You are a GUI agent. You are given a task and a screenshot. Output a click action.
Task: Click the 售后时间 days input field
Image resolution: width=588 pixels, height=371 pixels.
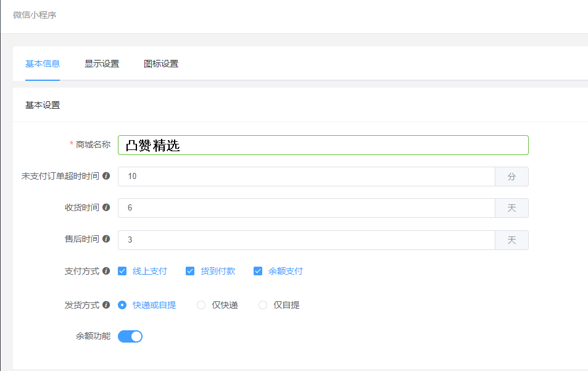pos(307,240)
